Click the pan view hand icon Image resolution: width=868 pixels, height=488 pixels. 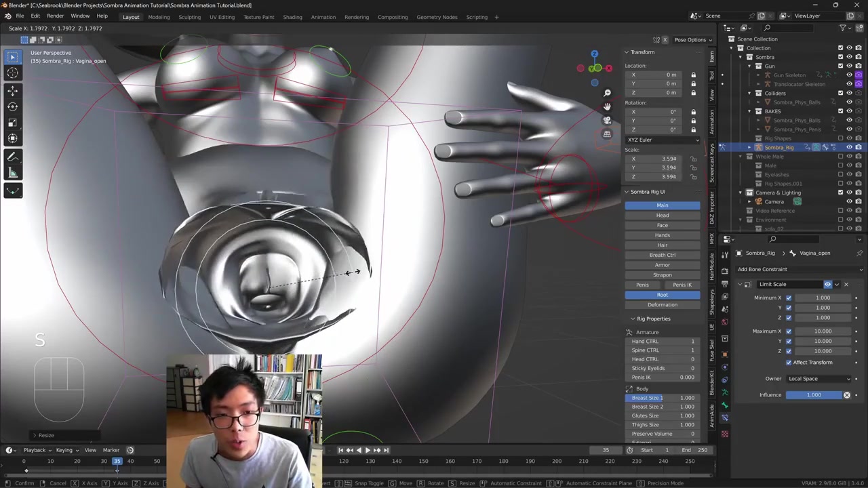click(607, 106)
